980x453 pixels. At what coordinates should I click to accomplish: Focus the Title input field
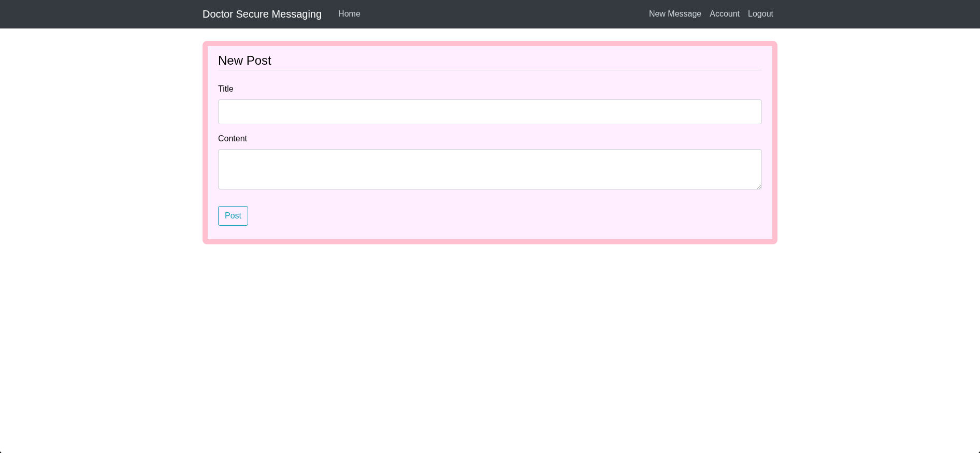click(490, 112)
